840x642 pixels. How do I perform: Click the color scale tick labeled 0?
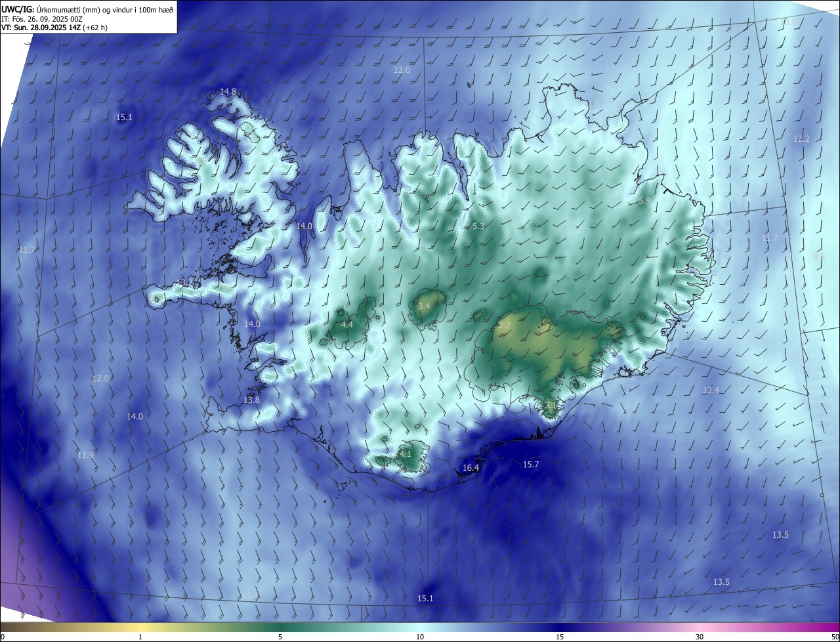pyautogui.click(x=3, y=637)
